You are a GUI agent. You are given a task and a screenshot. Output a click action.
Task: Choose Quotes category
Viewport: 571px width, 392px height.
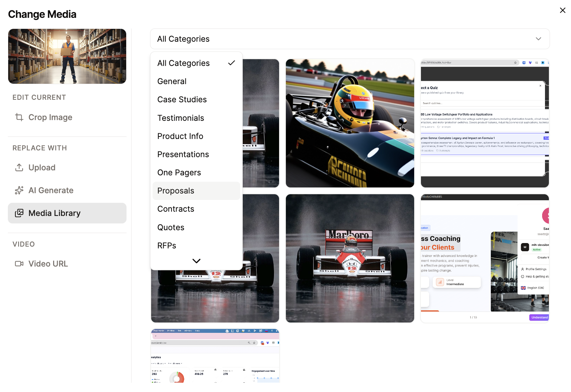pos(196,227)
